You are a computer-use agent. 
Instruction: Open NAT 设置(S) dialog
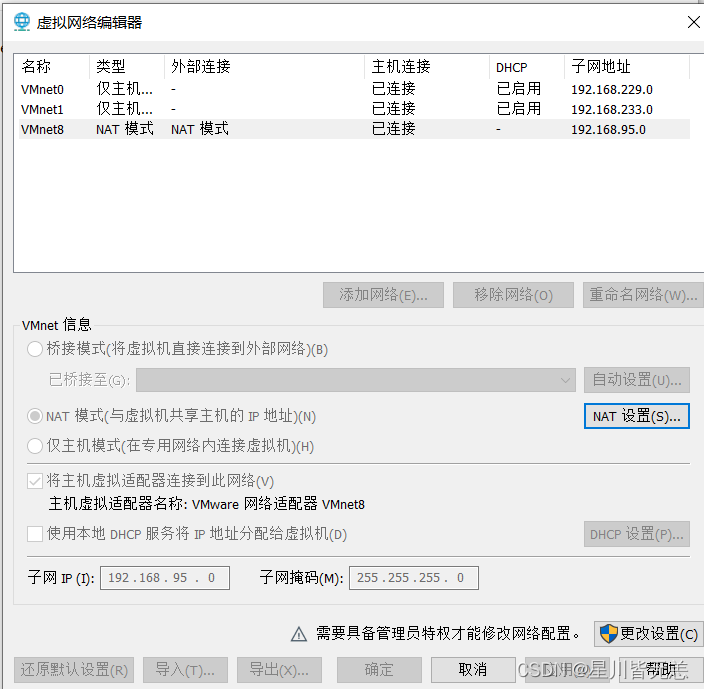(x=637, y=416)
